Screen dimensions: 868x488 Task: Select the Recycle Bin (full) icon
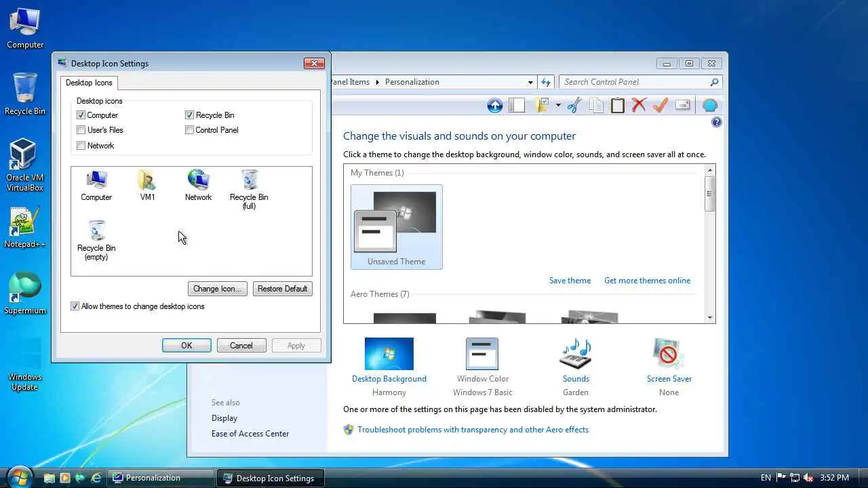(249, 190)
